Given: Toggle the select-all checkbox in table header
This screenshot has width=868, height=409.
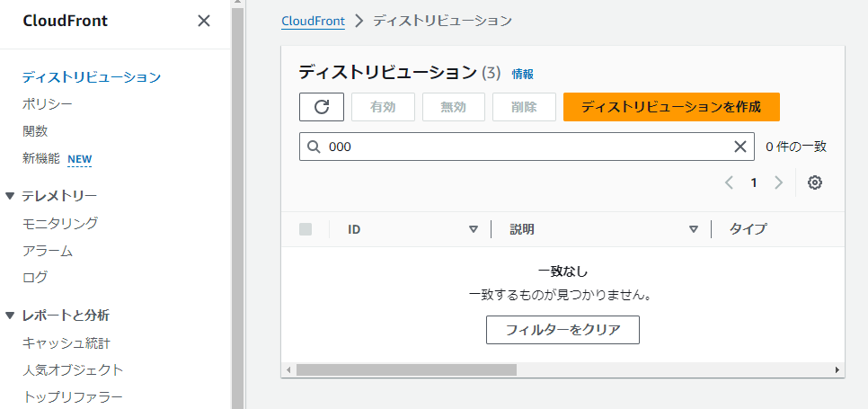Looking at the screenshot, I should pos(306,229).
